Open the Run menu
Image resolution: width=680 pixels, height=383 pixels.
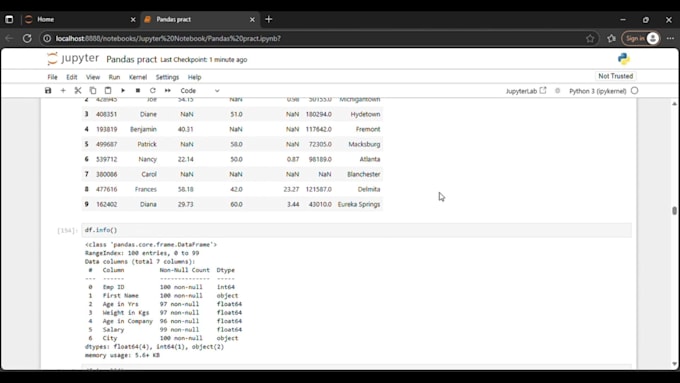(114, 77)
